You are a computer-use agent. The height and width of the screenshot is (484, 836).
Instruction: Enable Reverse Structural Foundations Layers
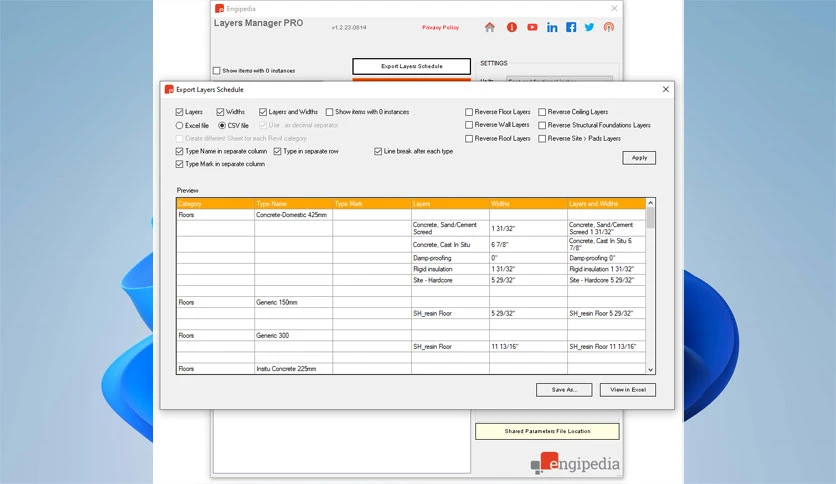tap(542, 125)
